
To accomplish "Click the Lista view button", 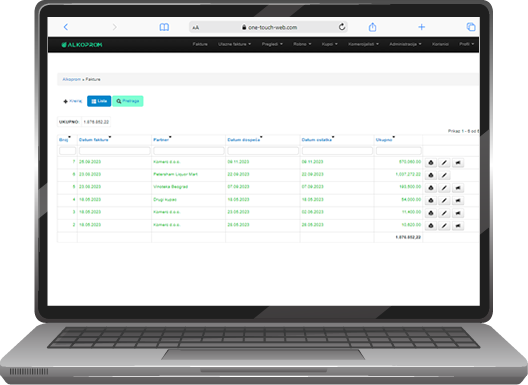I will (99, 101).
